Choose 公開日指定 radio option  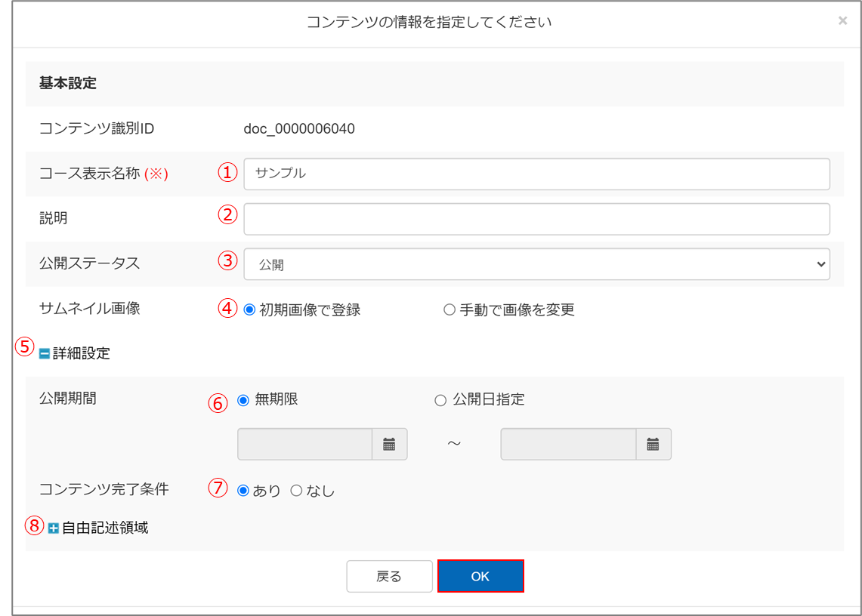pyautogui.click(x=440, y=400)
